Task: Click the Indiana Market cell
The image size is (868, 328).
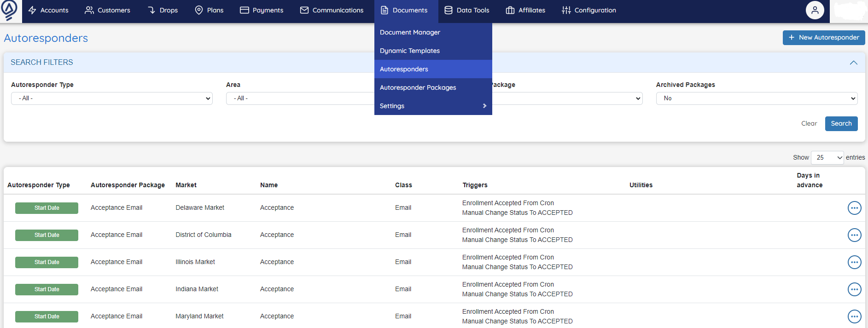Action: tap(197, 289)
